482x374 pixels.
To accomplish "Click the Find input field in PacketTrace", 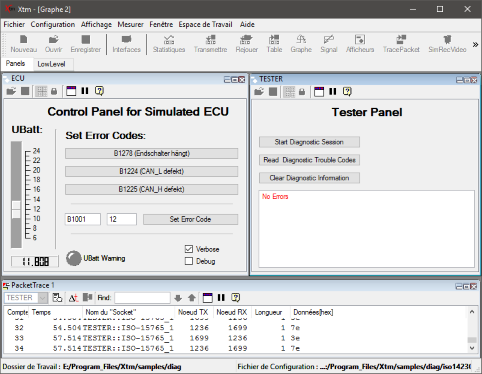I will pyautogui.click(x=142, y=298).
